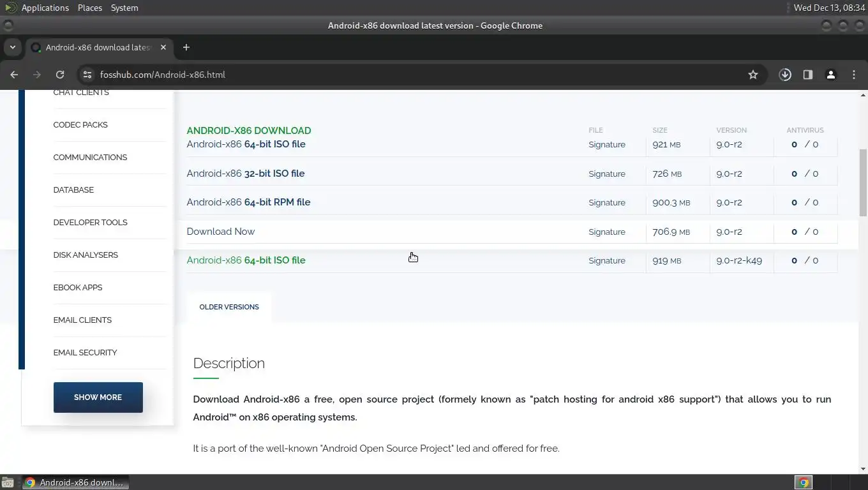Viewport: 868px width, 490px height.
Task: Open the System menu
Action: pos(124,8)
